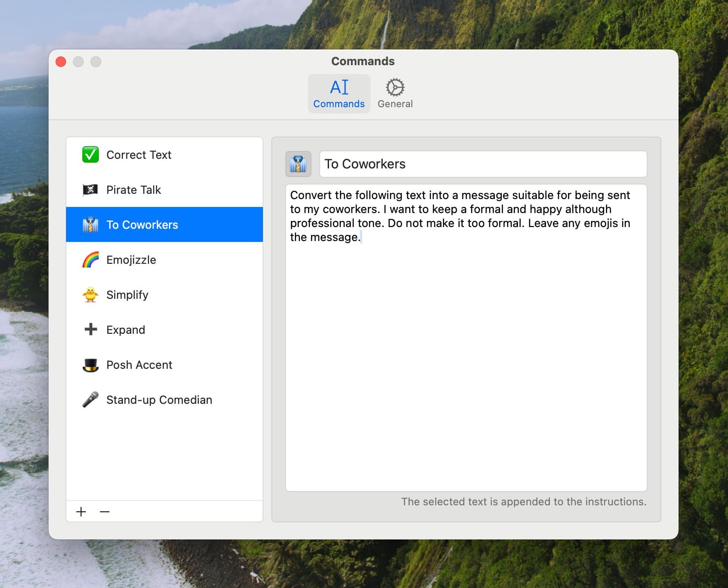728x588 pixels.
Task: Remove selected command with minus button
Action: [x=105, y=511]
